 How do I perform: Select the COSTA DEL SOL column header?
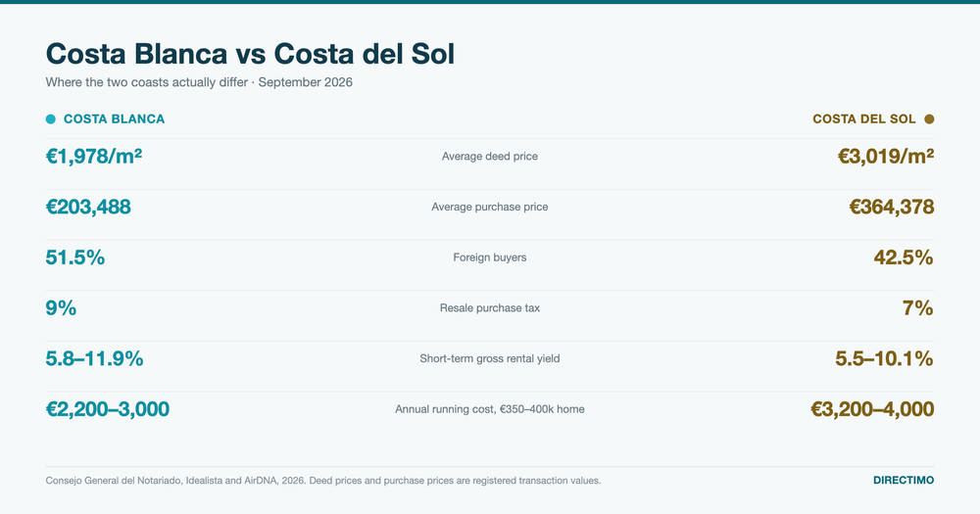(863, 119)
